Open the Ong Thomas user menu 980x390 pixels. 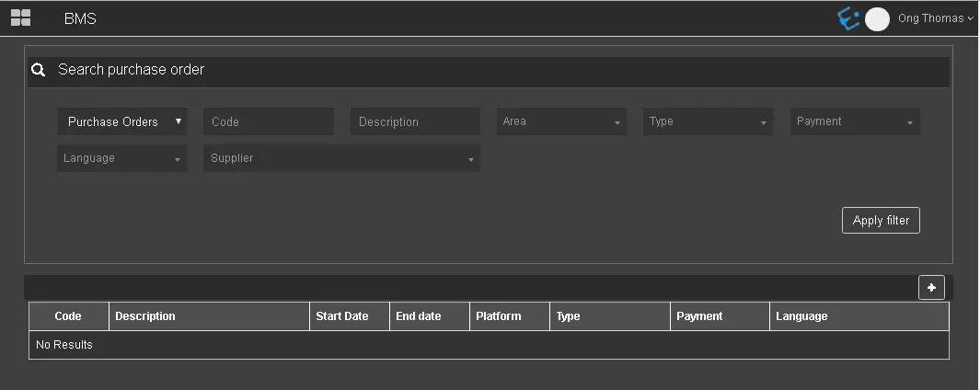[935, 18]
